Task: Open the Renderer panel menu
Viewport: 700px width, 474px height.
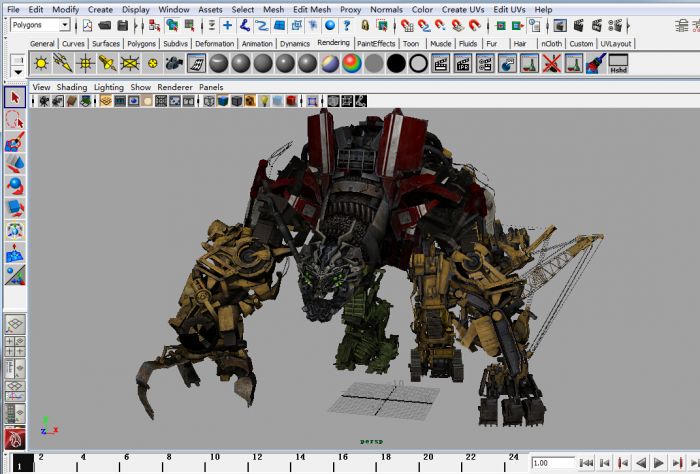Action: 175,87
